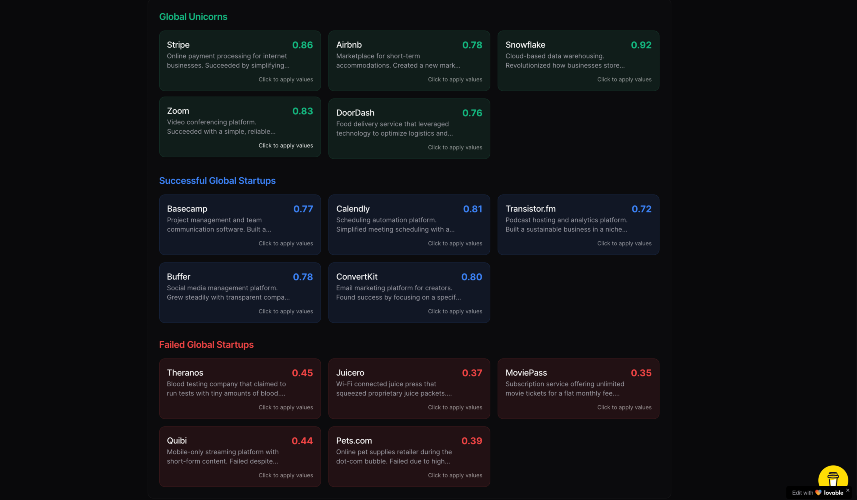Image resolution: width=857 pixels, height=500 pixels.
Task: Choose the ConvertKit email marketing card
Action: click(409, 292)
